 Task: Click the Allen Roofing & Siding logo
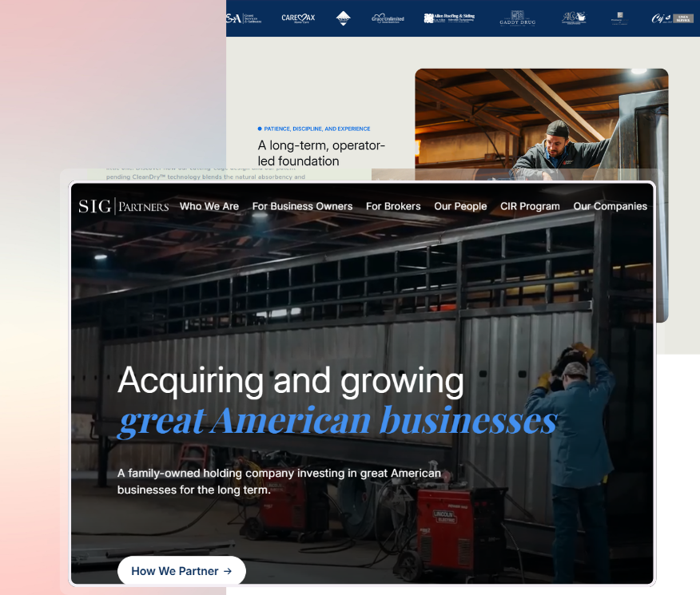pos(449,18)
